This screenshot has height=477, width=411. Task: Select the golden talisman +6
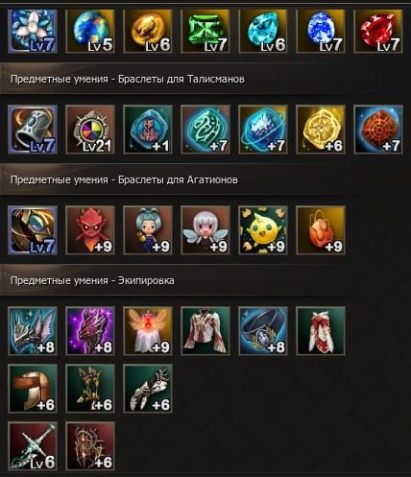321,130
